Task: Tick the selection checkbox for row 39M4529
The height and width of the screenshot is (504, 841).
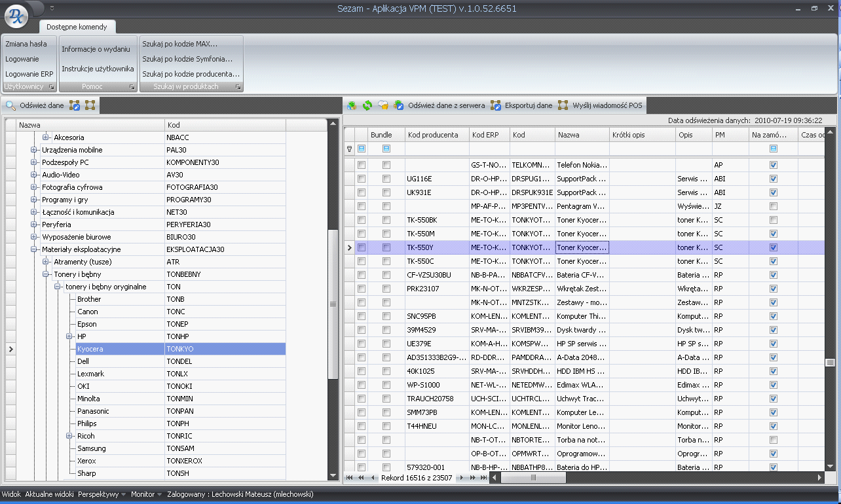Action: 362,330
